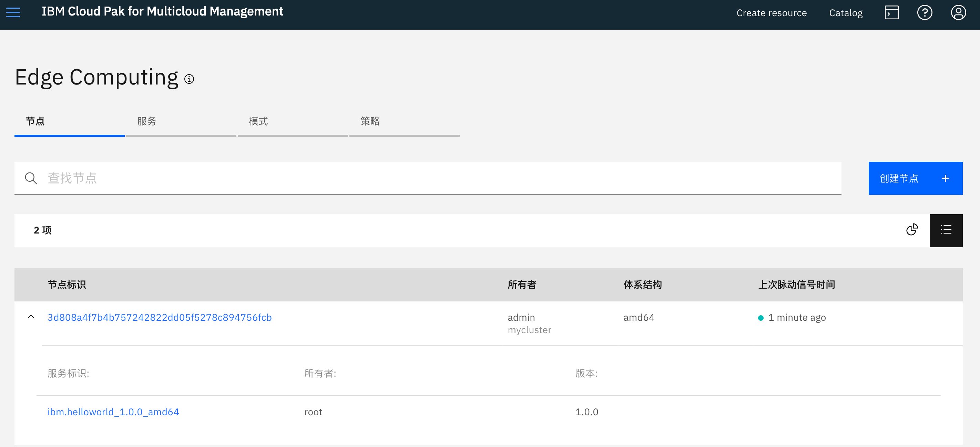Click the 版本: label
This screenshot has height=447, width=980.
coord(586,373)
